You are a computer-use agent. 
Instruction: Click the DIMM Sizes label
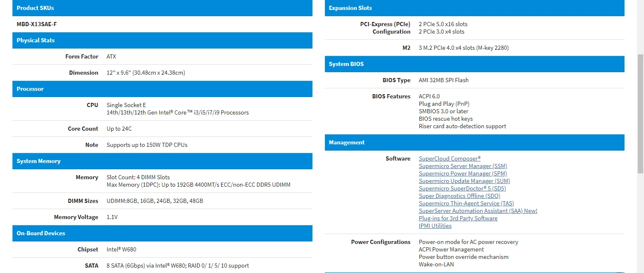click(83, 201)
